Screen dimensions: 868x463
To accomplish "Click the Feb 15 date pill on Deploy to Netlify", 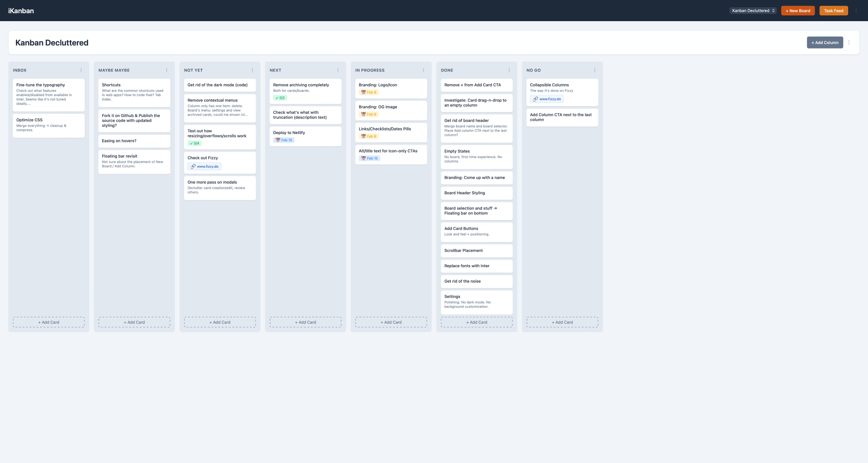I will tap(284, 140).
